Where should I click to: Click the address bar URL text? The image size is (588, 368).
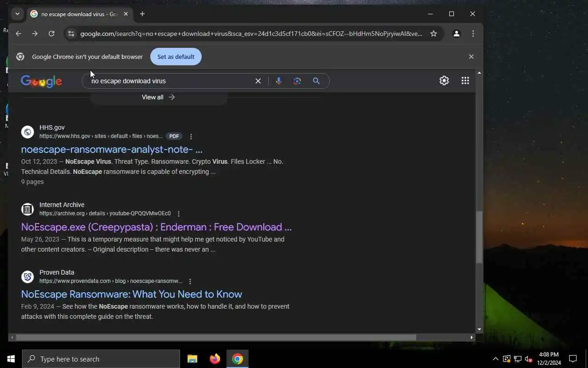(x=251, y=34)
